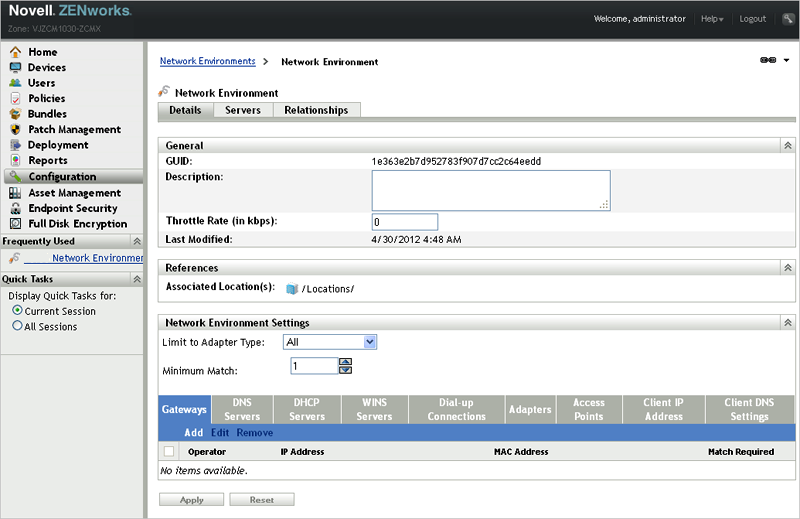
Task: Click into the Description text area
Action: (x=490, y=190)
